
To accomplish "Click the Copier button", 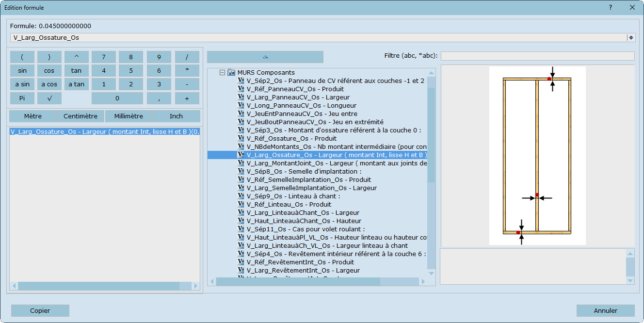I will [x=40, y=310].
